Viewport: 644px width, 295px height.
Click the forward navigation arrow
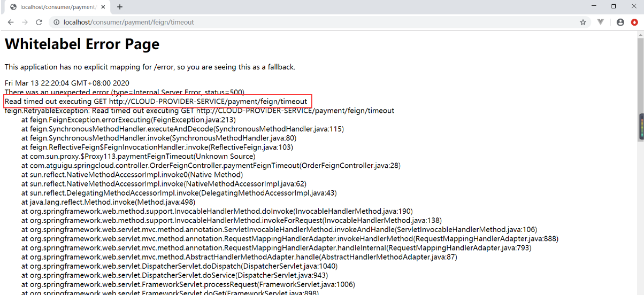pos(25,22)
